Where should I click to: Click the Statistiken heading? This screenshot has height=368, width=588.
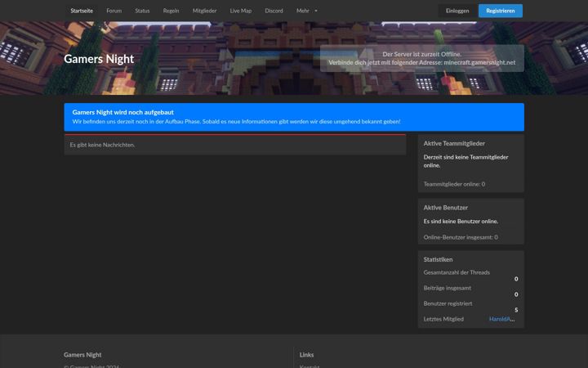[x=438, y=259]
